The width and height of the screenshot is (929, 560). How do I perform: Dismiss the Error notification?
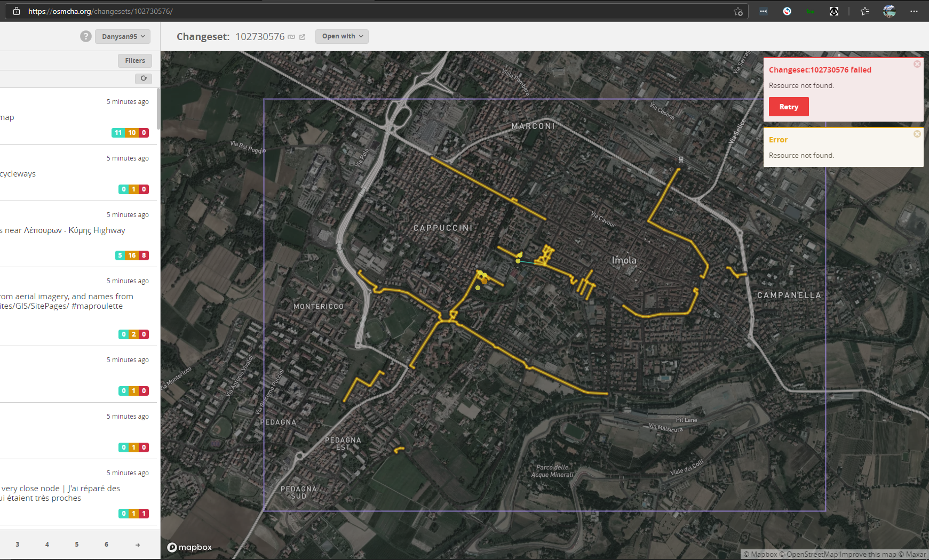click(917, 134)
